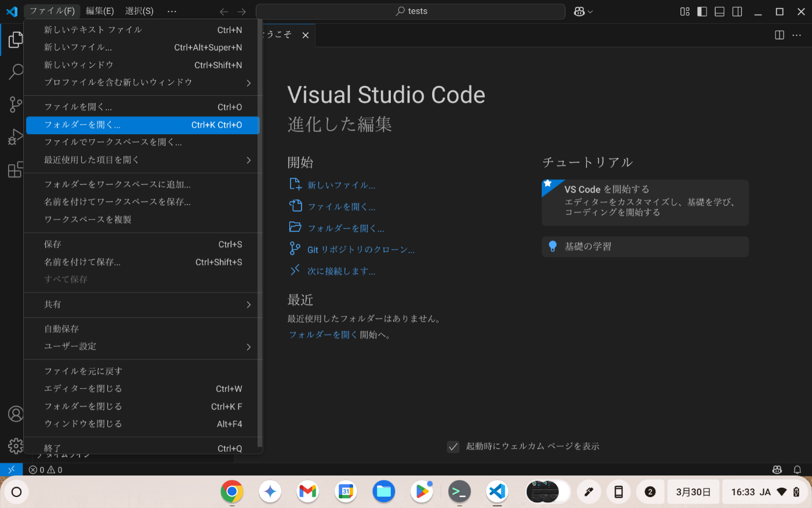Select 新しいウィンドウ menu item
This screenshot has height=508, width=812.
point(143,65)
